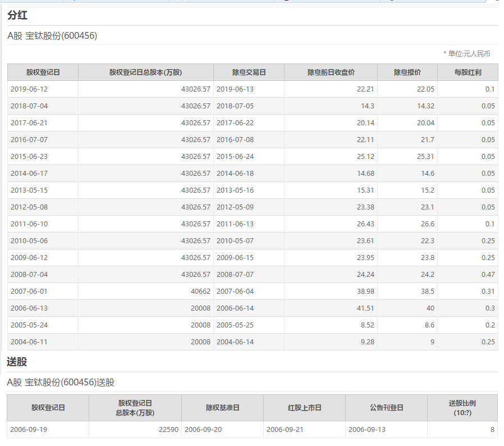Click dividend 0.25 in 2009-06-12 row
This screenshot has height=446, width=504.
[488, 258]
